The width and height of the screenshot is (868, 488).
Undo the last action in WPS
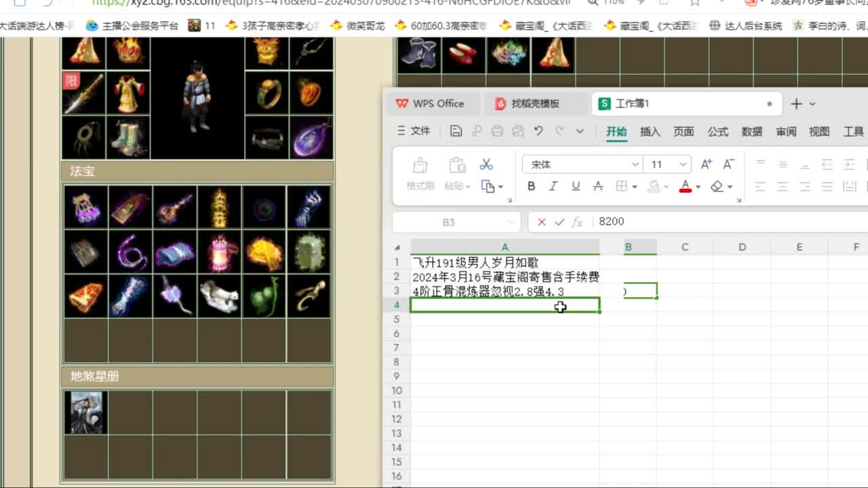click(x=538, y=131)
